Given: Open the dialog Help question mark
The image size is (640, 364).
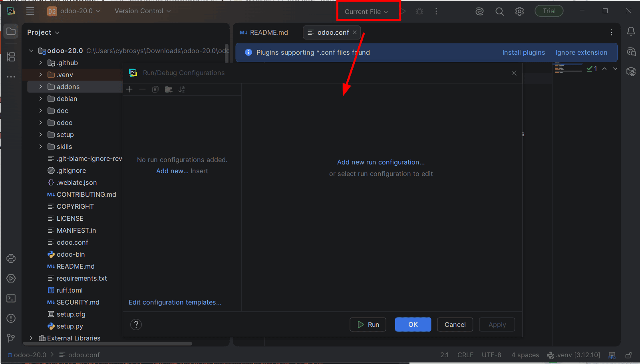Looking at the screenshot, I should point(136,324).
